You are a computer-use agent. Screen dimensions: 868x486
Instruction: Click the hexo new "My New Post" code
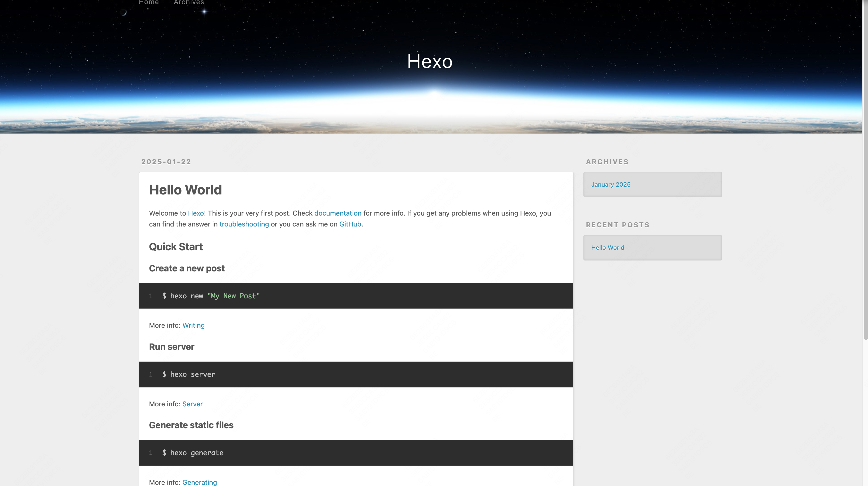tap(211, 296)
